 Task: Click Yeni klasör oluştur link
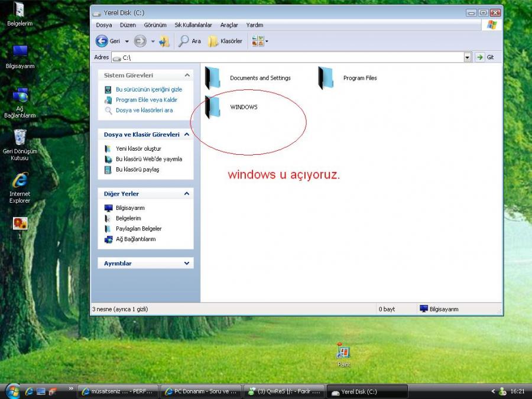(138, 149)
